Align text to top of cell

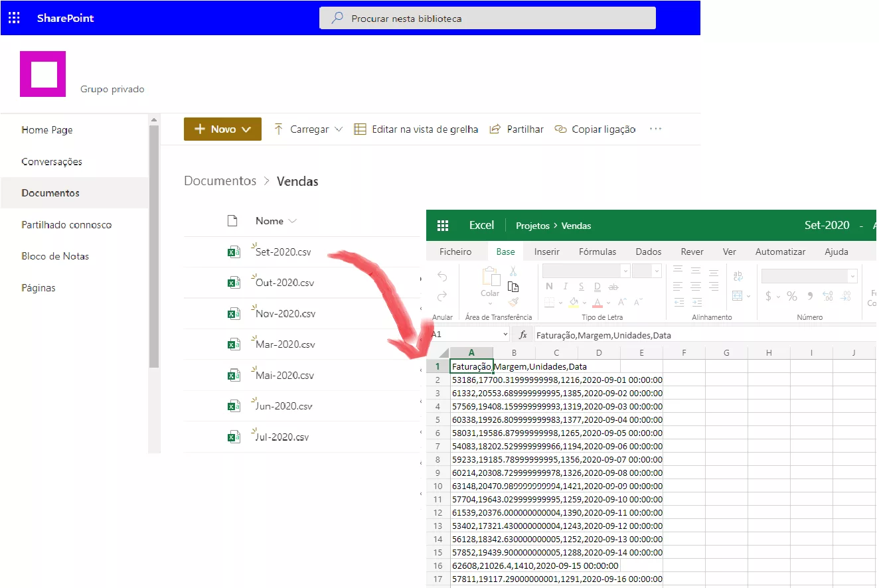coord(678,270)
